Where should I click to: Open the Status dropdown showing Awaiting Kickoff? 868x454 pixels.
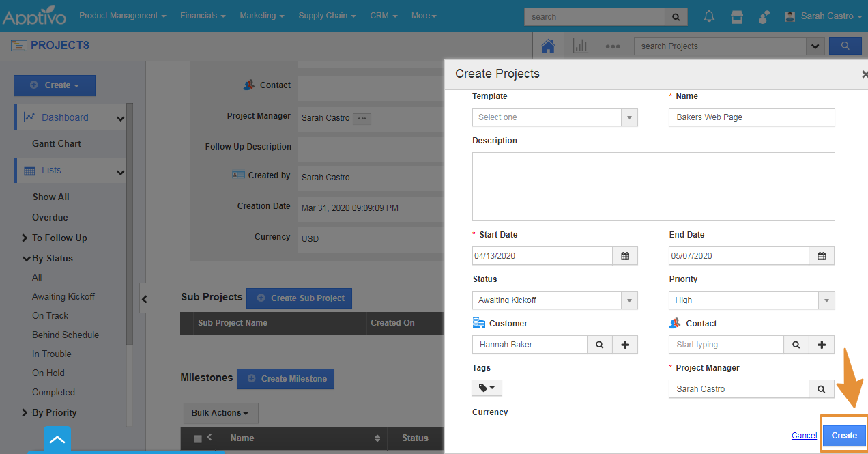pos(629,300)
